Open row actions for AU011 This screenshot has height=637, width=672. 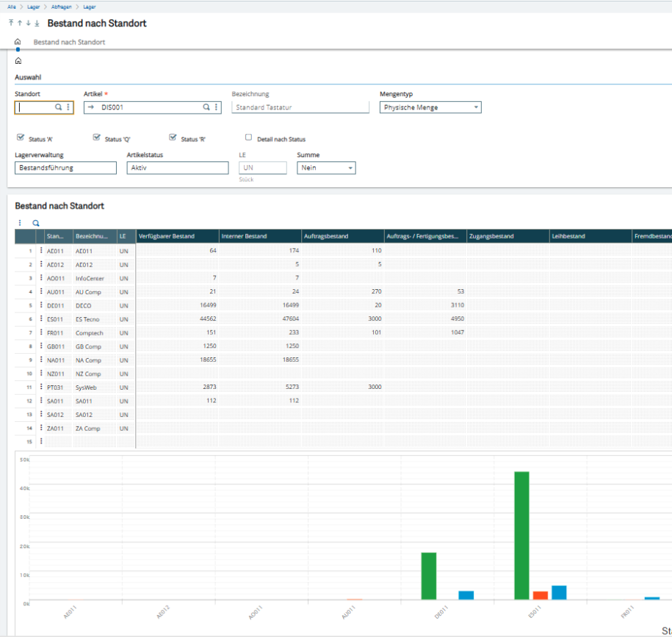[x=41, y=291]
